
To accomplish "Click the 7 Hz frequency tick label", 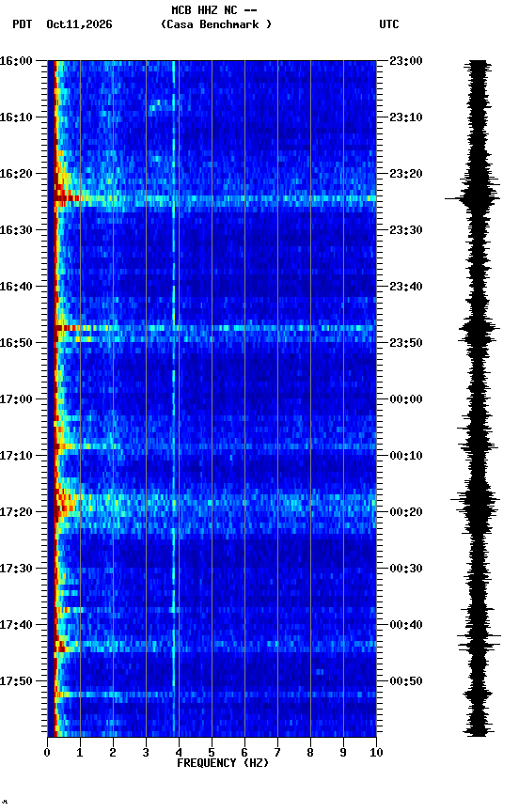I will point(277,753).
